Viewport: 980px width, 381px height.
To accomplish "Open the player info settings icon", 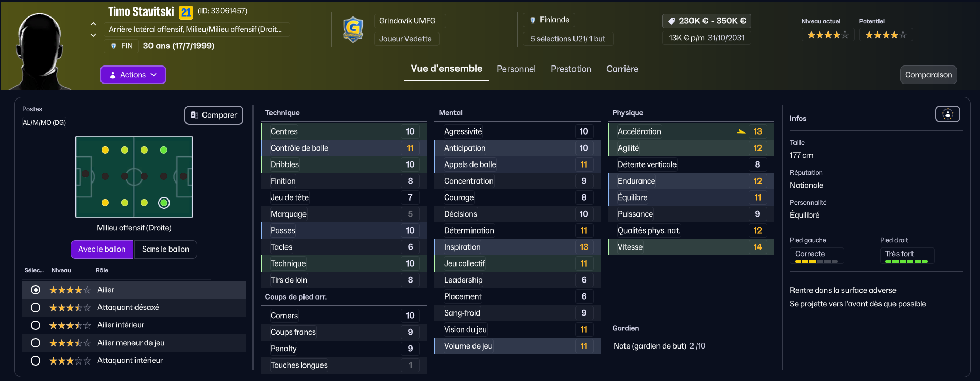I will pyautogui.click(x=948, y=114).
